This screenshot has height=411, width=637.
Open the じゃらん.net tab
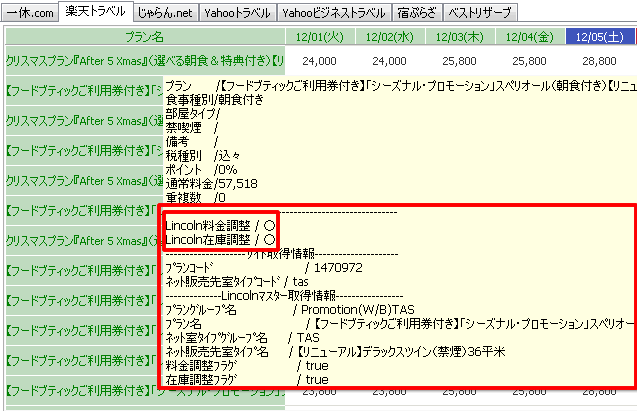164,13
